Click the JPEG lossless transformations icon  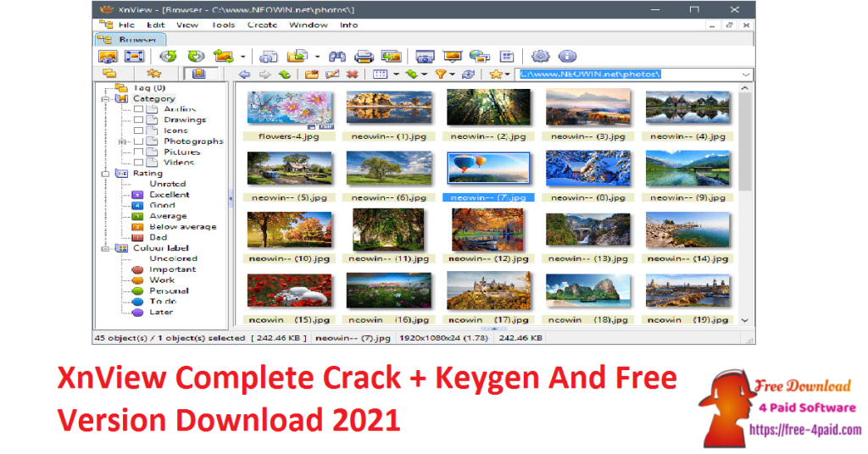224,57
